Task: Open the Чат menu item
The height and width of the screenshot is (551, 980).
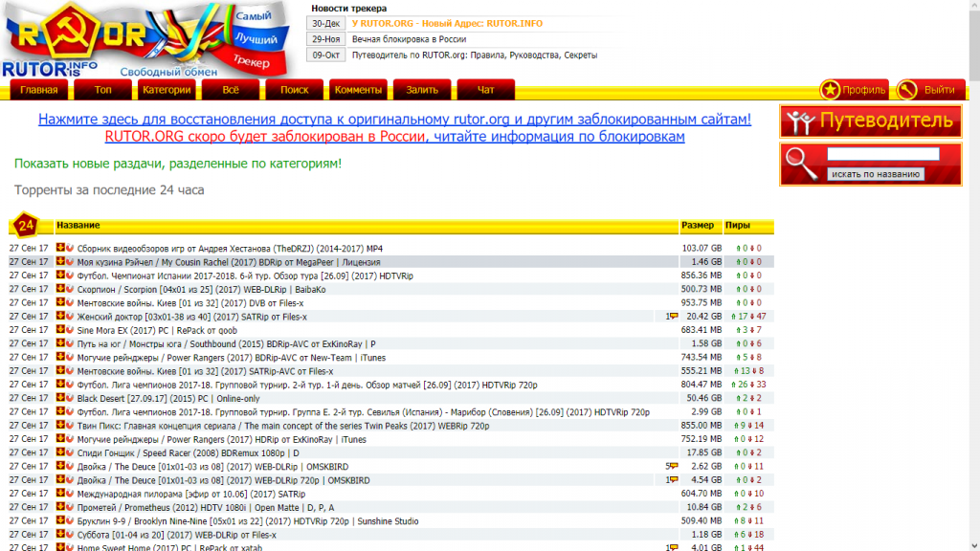Action: [x=485, y=89]
